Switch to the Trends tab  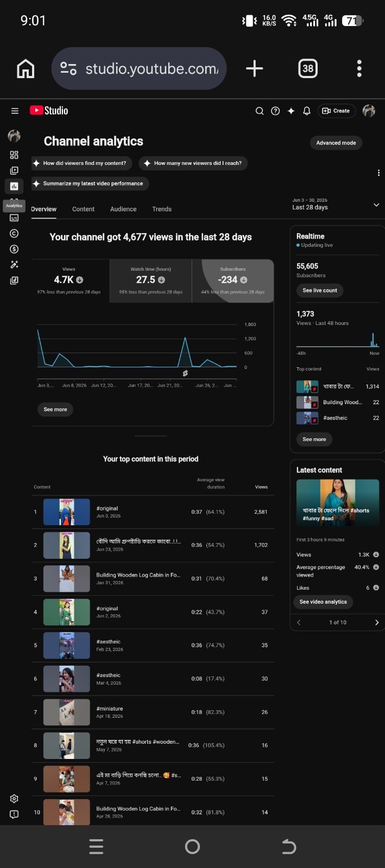pos(162,209)
